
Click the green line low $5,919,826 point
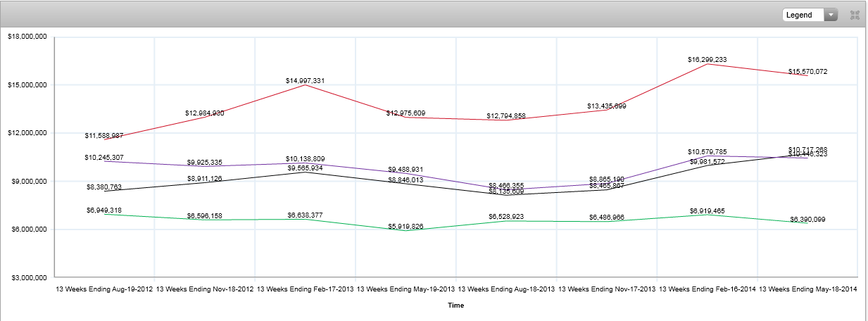(405, 230)
